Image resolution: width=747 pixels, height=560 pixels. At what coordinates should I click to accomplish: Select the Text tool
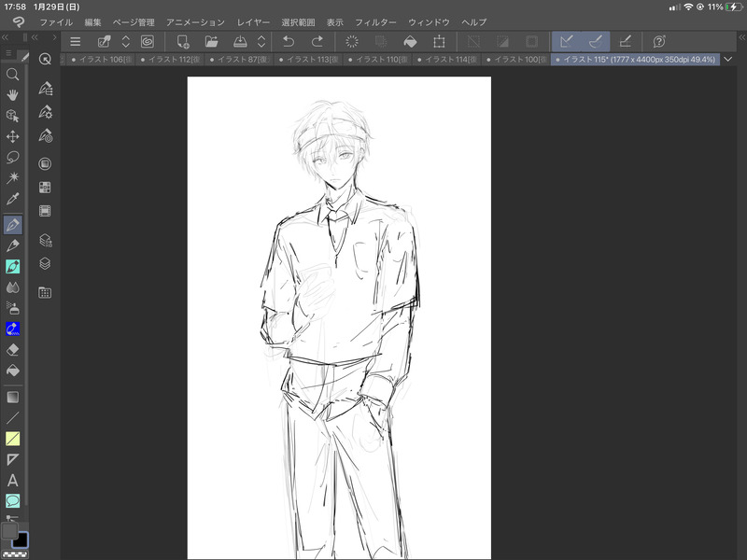click(x=13, y=480)
